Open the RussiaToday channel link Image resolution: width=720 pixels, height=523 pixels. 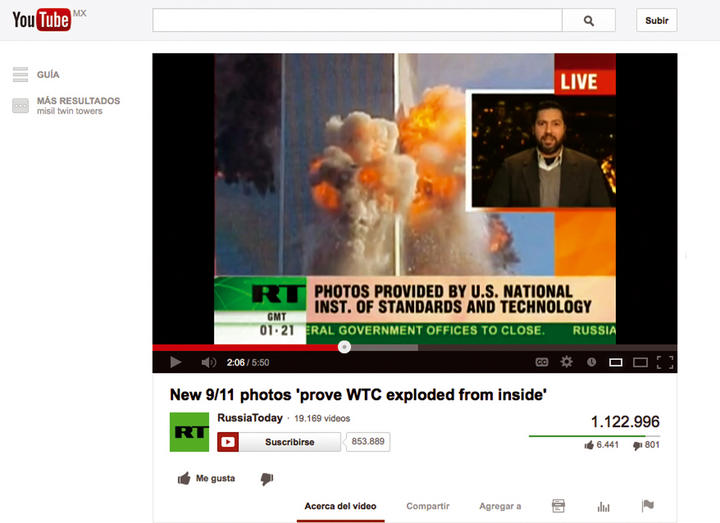pyautogui.click(x=249, y=418)
